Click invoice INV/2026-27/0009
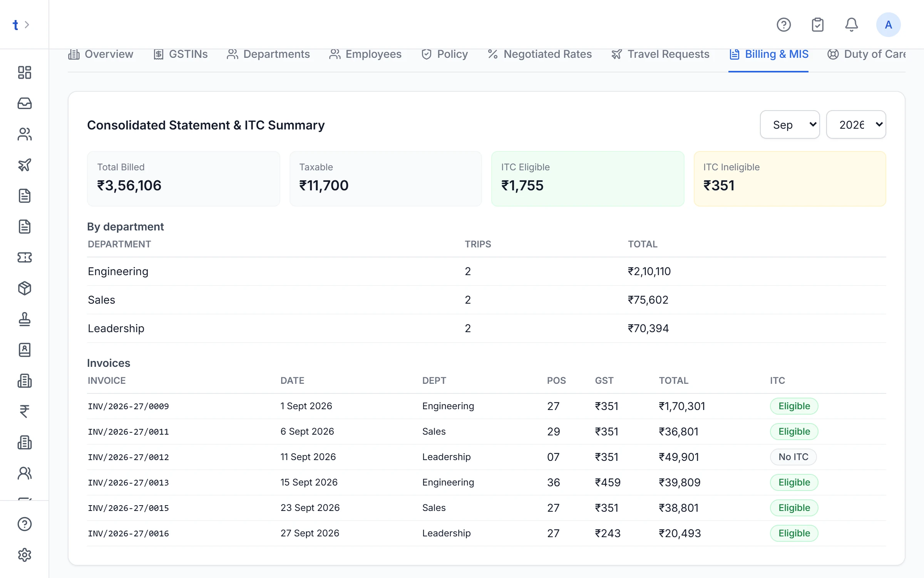The height and width of the screenshot is (578, 924). pyautogui.click(x=128, y=406)
